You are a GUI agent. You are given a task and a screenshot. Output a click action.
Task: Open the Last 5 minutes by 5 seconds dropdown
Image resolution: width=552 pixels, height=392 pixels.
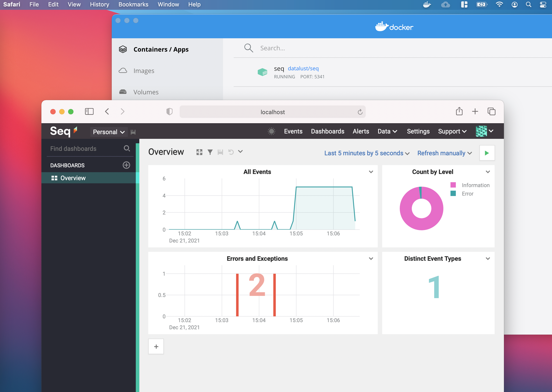(x=367, y=153)
